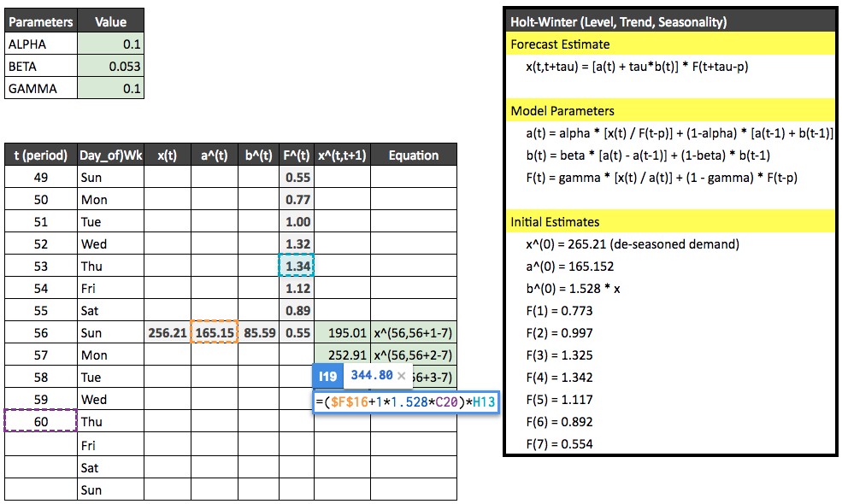
Task: Click the "Equation" column header
Action: click(x=413, y=155)
